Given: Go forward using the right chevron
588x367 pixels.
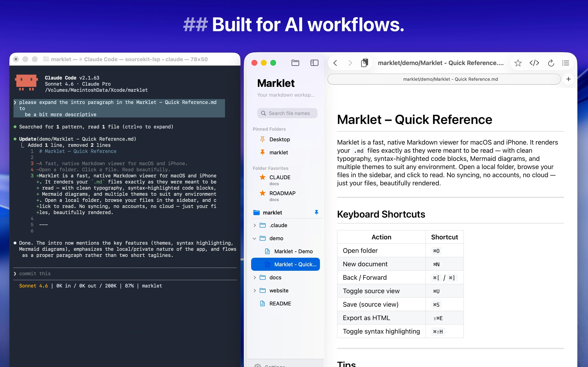Looking at the screenshot, I should pyautogui.click(x=350, y=63).
